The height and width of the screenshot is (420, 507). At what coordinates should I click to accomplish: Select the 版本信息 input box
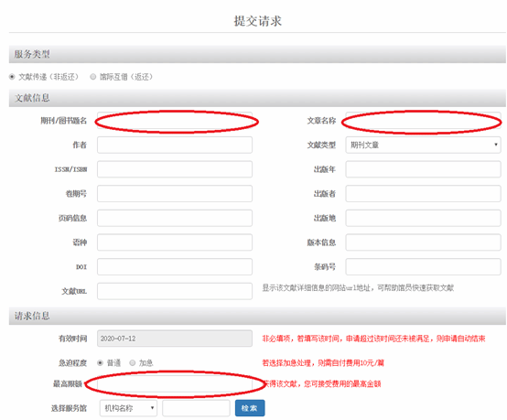click(423, 242)
